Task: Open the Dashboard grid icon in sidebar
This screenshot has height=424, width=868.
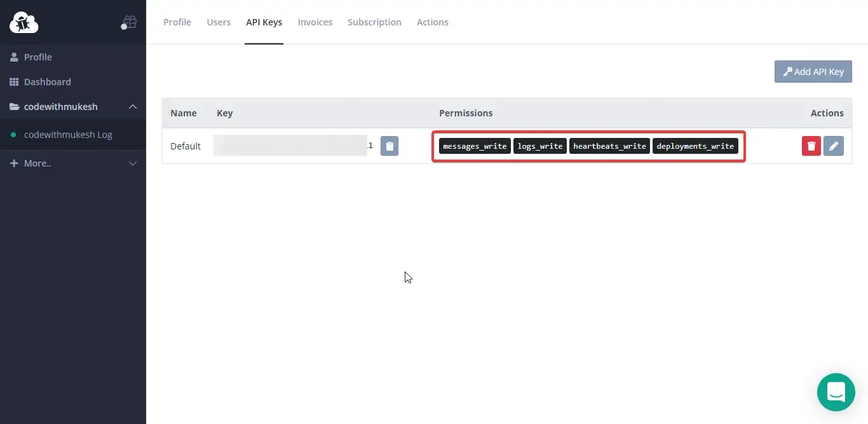Action: pos(14,81)
